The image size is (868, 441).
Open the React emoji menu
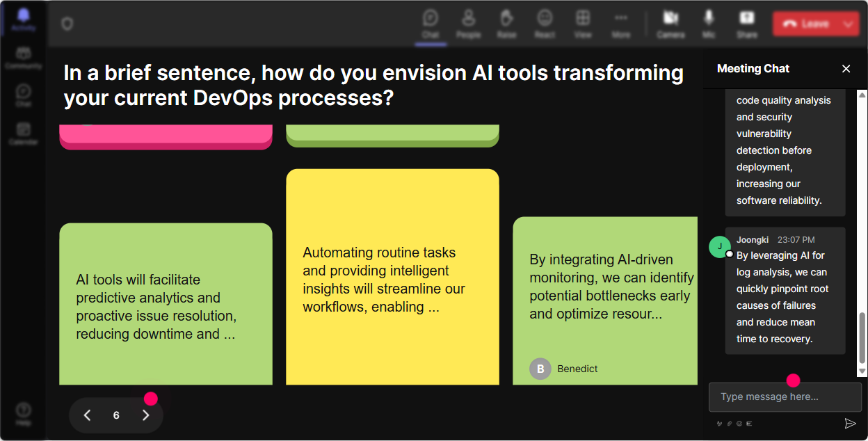[x=545, y=24]
